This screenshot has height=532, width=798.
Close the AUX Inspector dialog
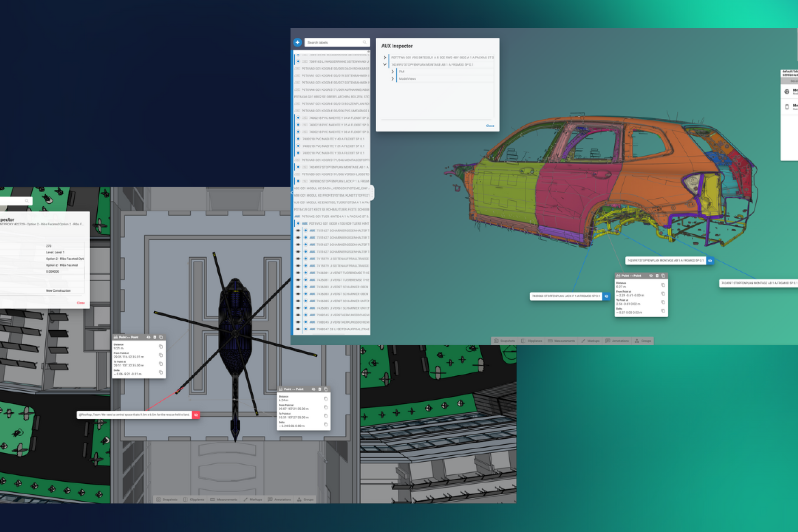pos(490,126)
